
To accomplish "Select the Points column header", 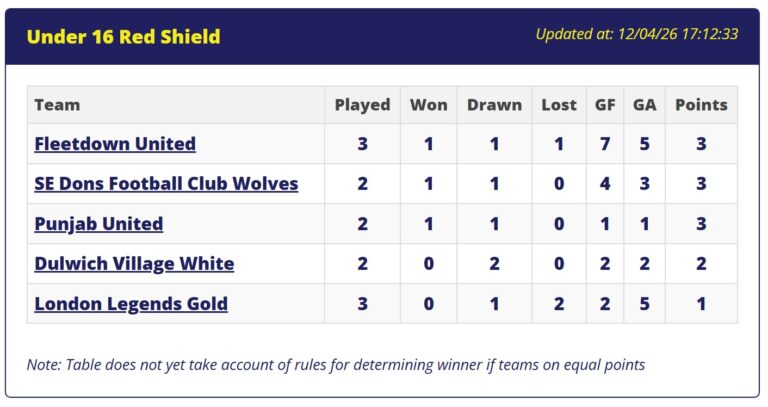I will point(701,105).
